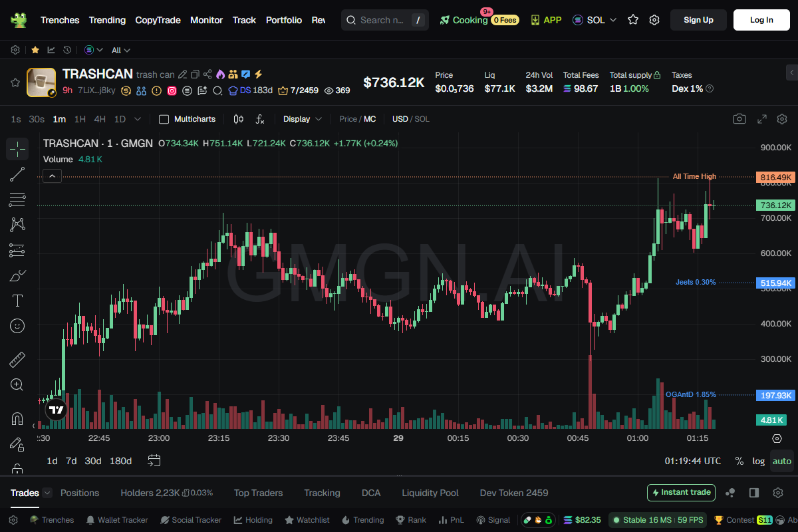Enable the Multicharts checkbox
The image size is (798, 532).
[x=164, y=119]
